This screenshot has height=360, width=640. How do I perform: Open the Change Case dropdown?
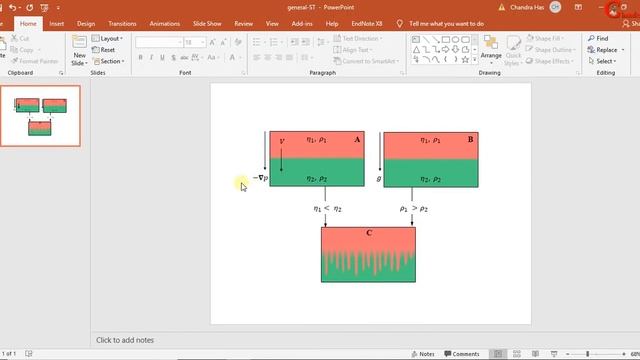pyautogui.click(x=213, y=58)
